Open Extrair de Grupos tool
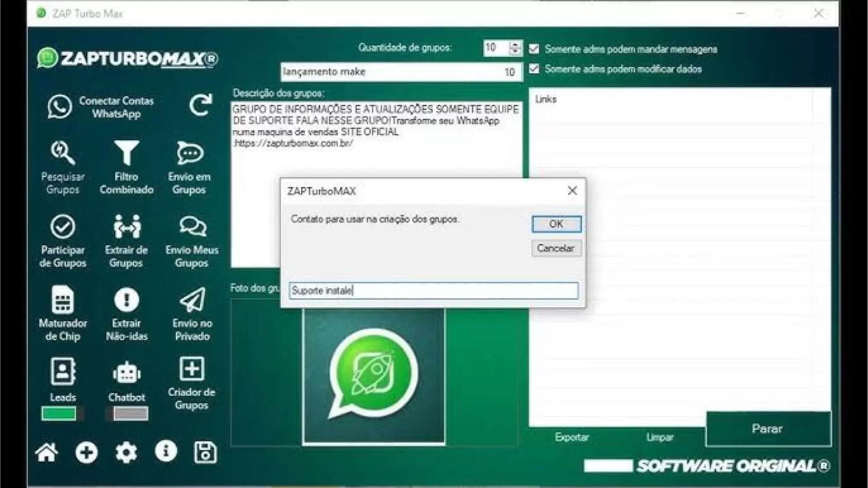Image resolution: width=868 pixels, height=488 pixels. tap(127, 241)
